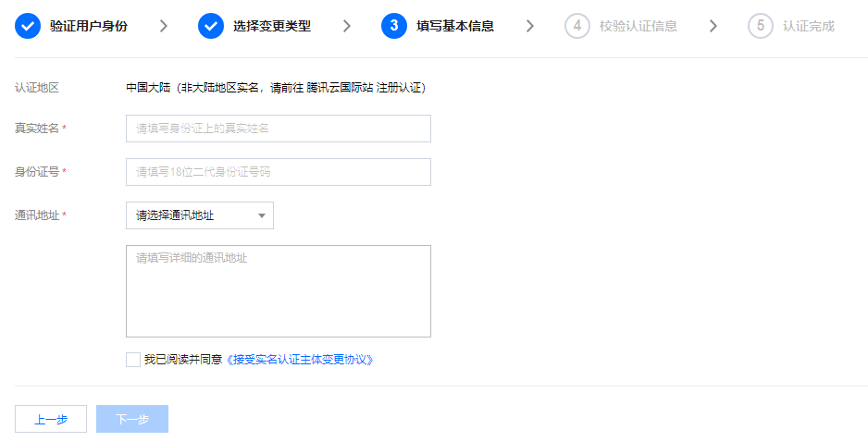Click the 下一步 button
868x442 pixels.
click(132, 419)
